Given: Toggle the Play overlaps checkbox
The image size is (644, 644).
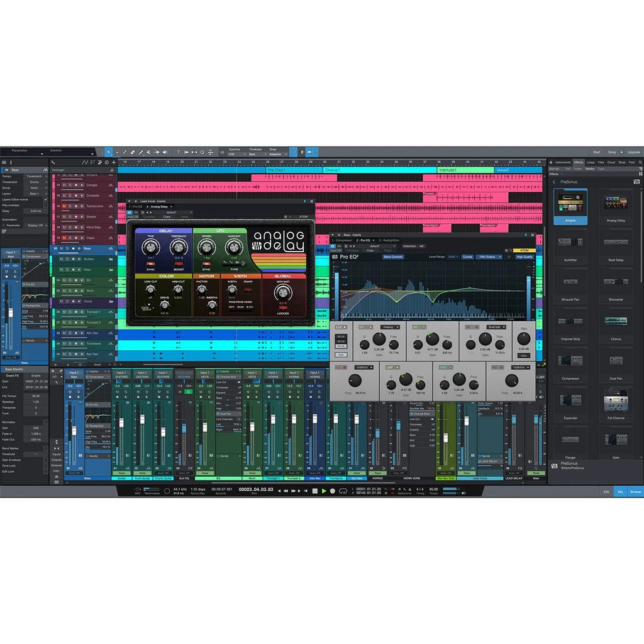Looking at the screenshot, I should [45, 206].
